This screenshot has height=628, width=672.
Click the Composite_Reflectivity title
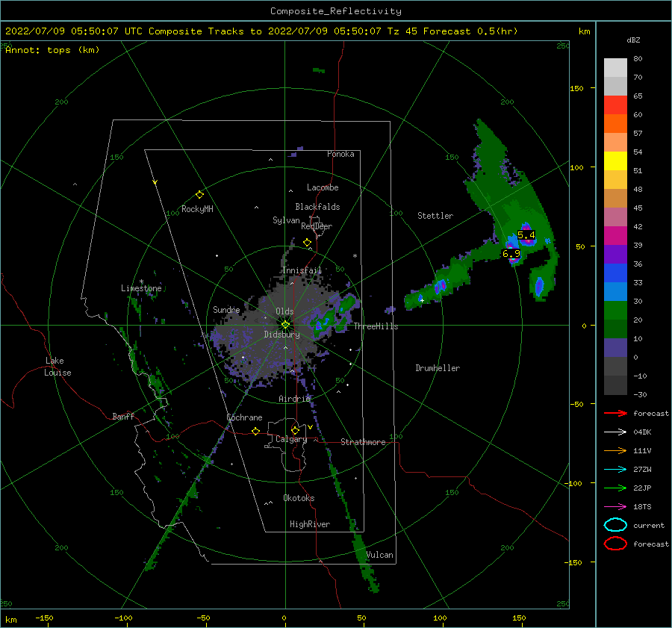[x=336, y=11]
